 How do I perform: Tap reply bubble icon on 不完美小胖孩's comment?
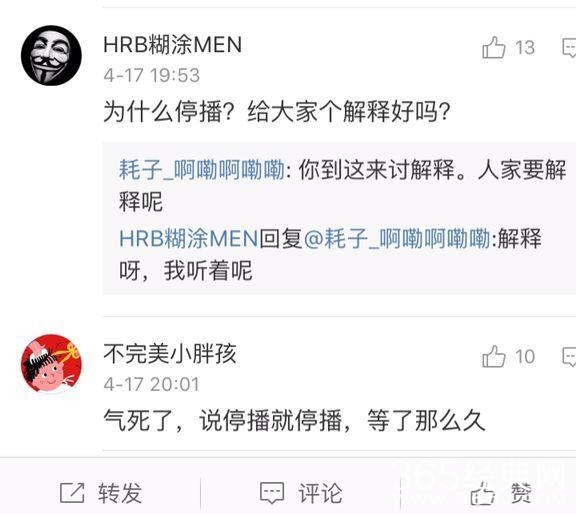click(569, 357)
